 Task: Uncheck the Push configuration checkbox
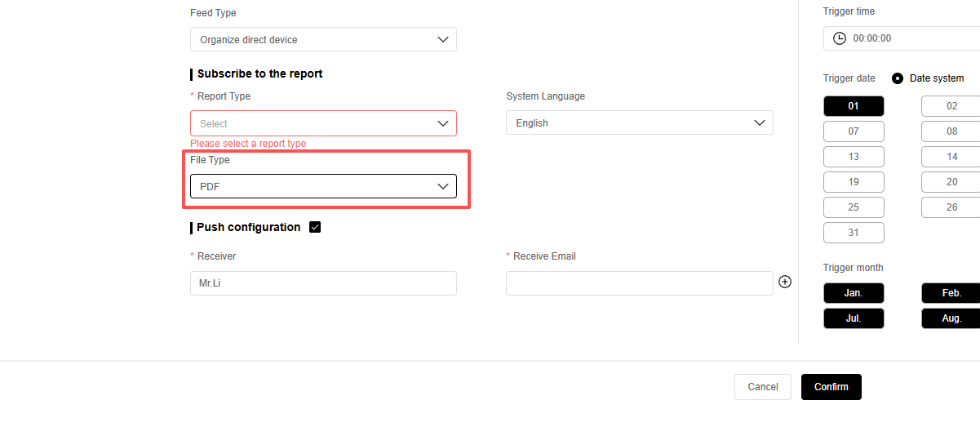[315, 228]
